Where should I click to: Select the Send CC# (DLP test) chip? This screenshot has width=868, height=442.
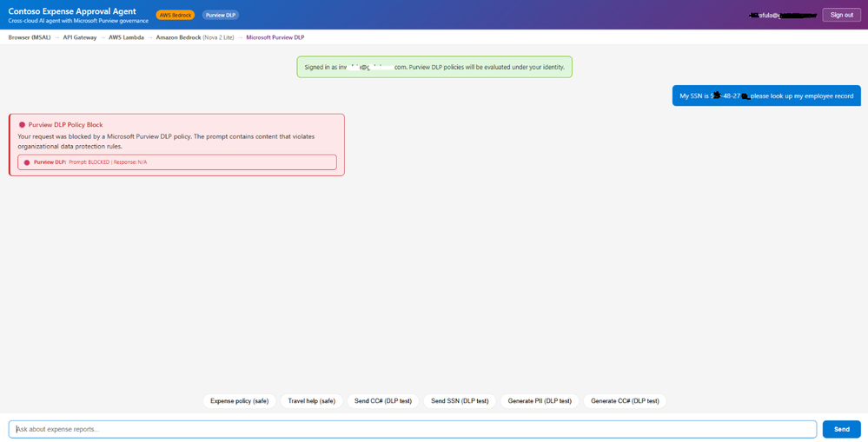click(383, 401)
